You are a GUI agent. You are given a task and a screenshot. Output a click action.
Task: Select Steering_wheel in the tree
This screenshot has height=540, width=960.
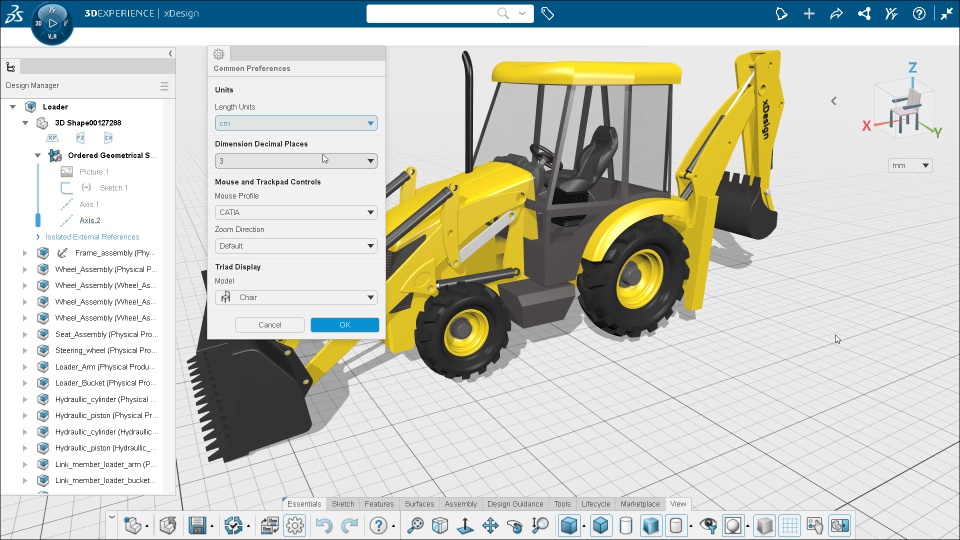coord(105,351)
